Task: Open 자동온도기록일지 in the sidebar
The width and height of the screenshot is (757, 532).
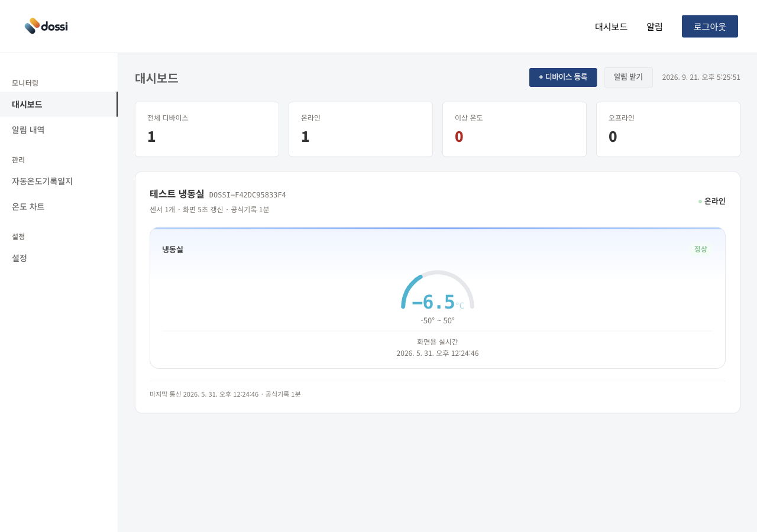Action: click(x=59, y=181)
